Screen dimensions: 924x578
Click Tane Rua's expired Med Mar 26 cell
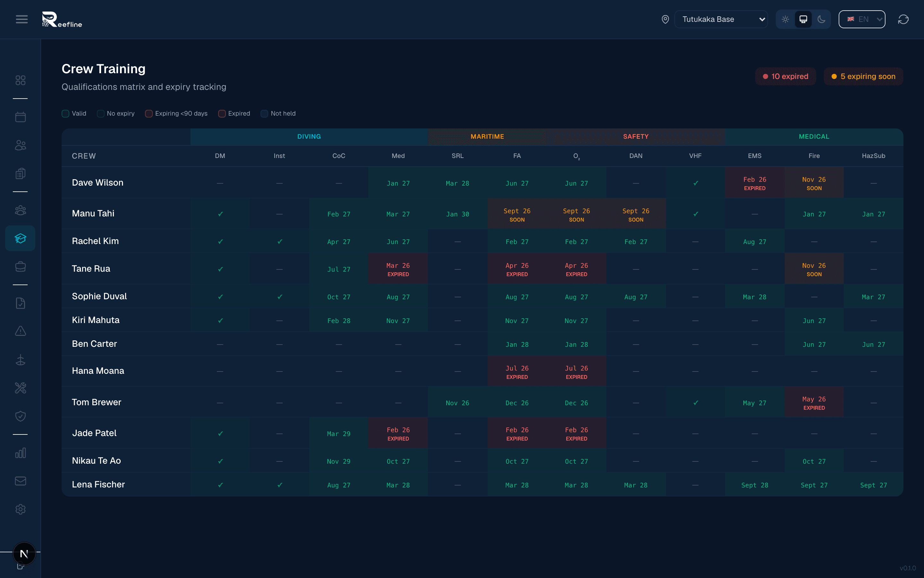[x=398, y=269]
